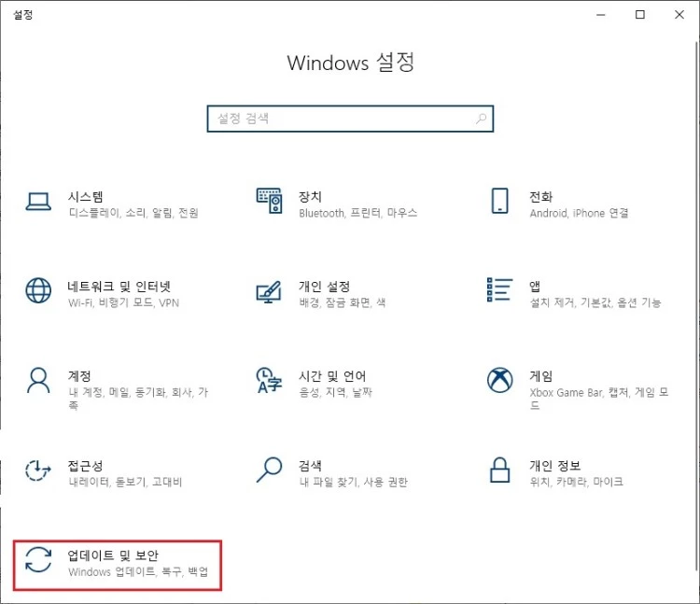Image resolution: width=700 pixels, height=604 pixels.
Task: Open the 네트워크 및 인터넷 globe icon
Action: (x=38, y=290)
